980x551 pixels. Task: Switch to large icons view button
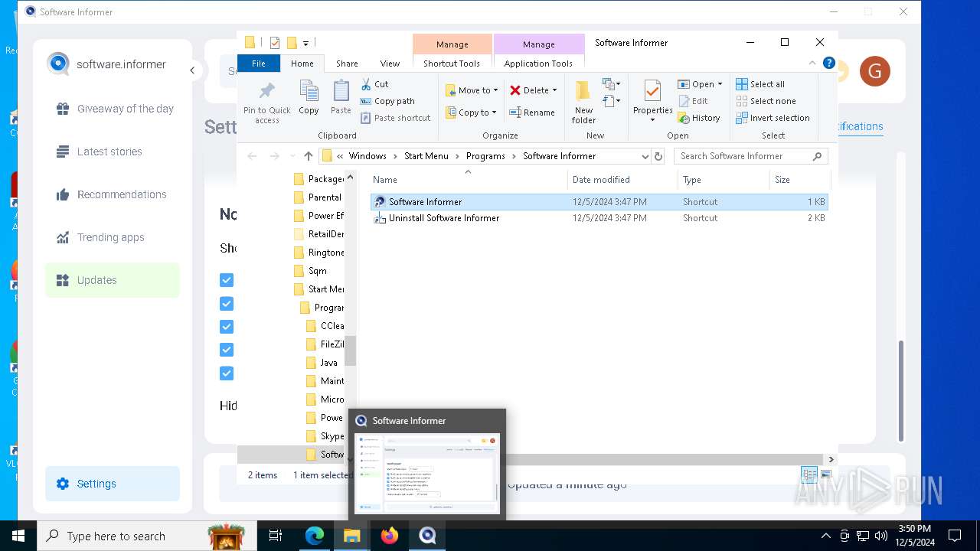825,474
